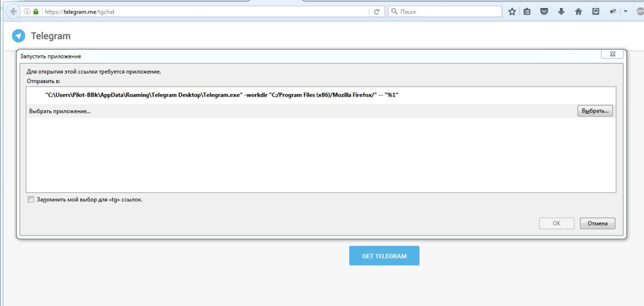Open site info icon beside the padlock

pyautogui.click(x=27, y=12)
